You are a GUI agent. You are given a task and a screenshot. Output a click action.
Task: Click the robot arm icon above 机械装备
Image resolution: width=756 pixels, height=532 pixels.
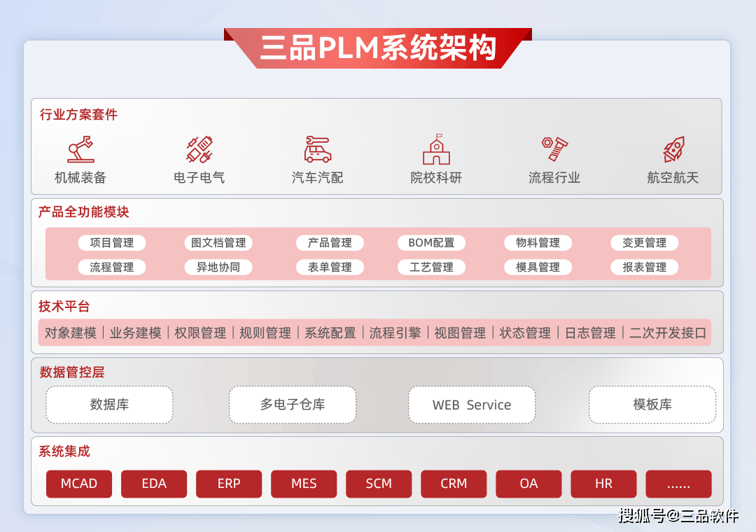coord(80,149)
